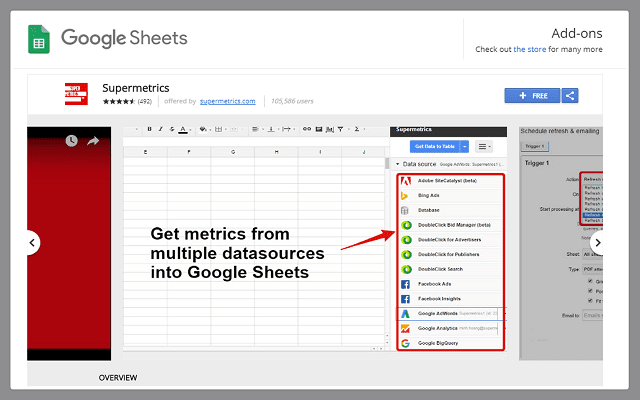Open the OVERVIEW tab

118,378
